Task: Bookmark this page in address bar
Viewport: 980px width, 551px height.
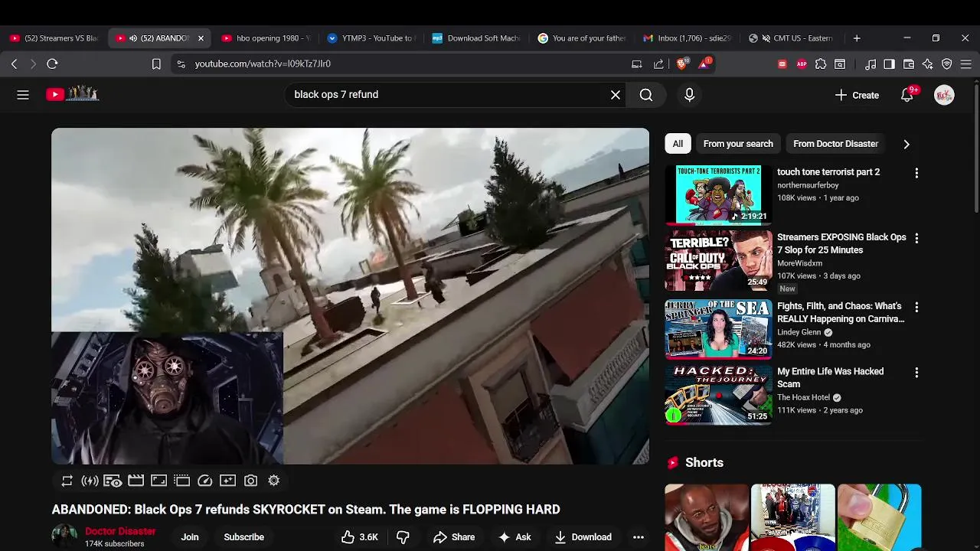Action: (156, 64)
